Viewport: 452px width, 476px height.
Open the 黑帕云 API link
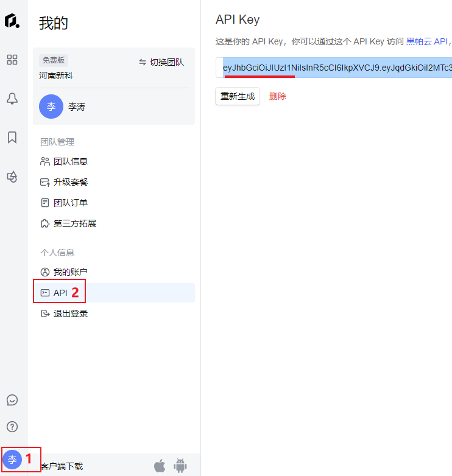point(427,41)
